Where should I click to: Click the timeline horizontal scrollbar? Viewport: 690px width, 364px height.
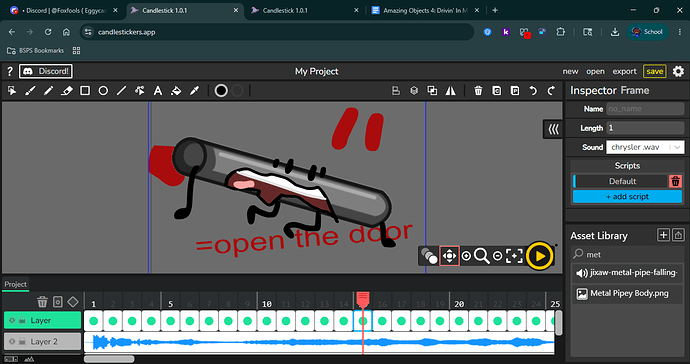point(109,359)
